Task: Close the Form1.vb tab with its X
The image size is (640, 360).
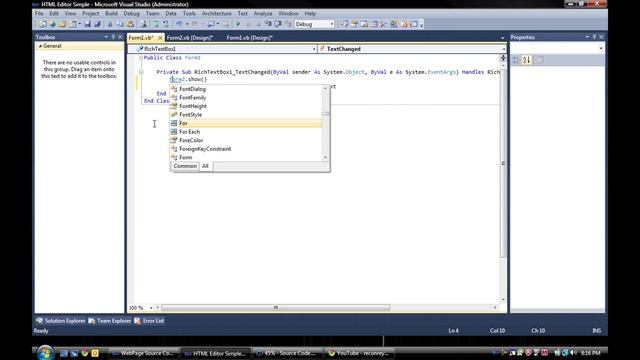Action: 160,38
